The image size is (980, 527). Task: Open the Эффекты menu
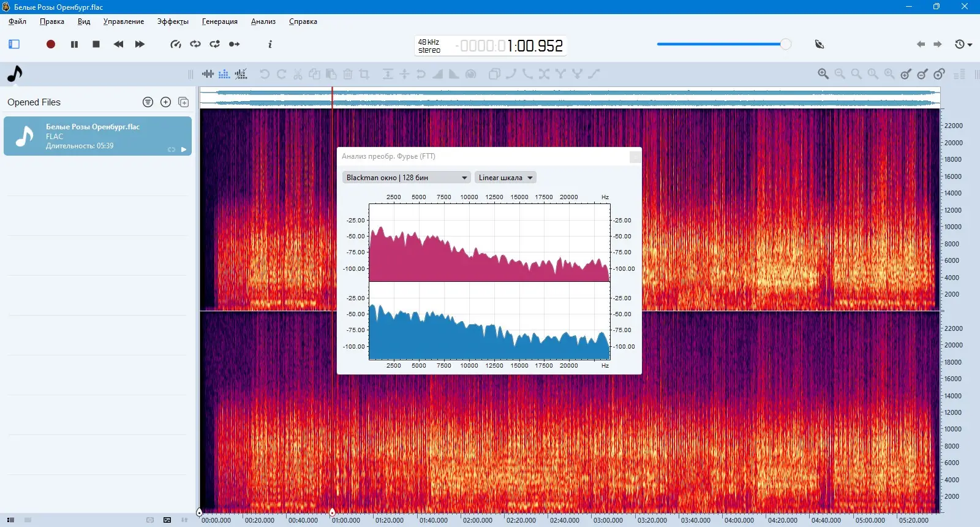pos(173,21)
